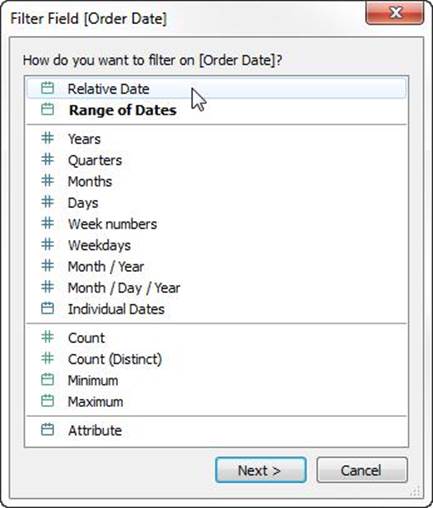Click the hash icon beside Years
The height and width of the screenshot is (508, 433).
click(x=47, y=138)
